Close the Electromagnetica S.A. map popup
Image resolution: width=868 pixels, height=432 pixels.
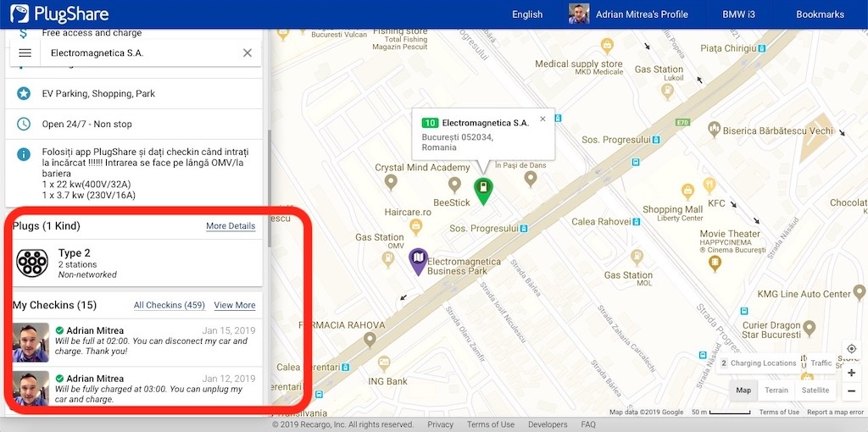(x=542, y=119)
